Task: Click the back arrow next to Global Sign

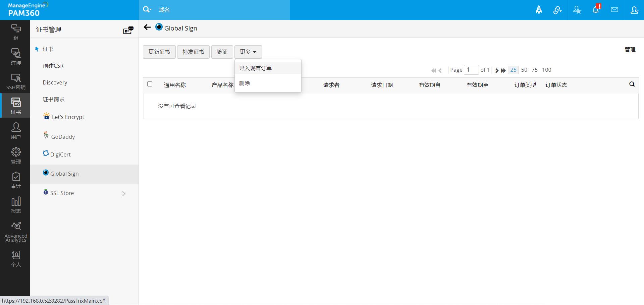Action: pos(147,27)
